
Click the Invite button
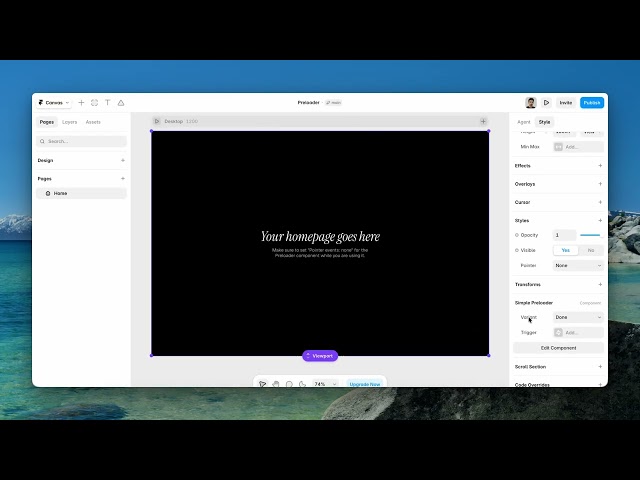566,103
